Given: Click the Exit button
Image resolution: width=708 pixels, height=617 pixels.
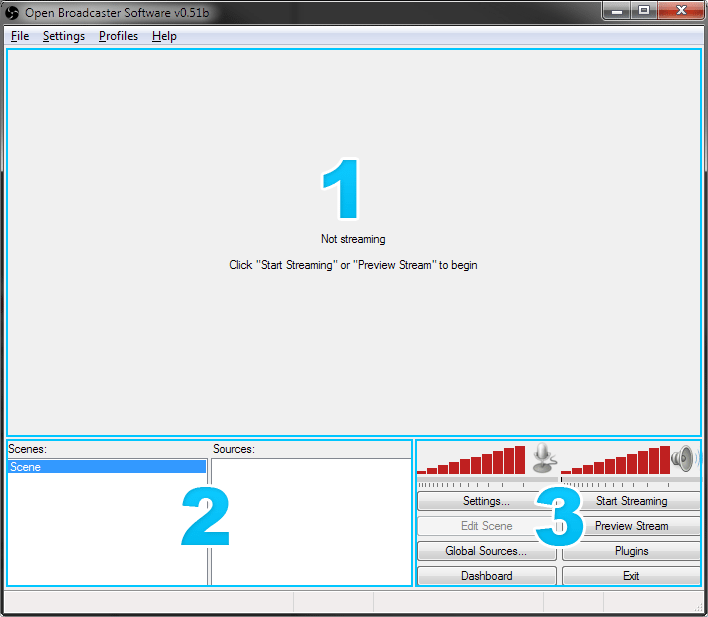Looking at the screenshot, I should click(631, 576).
